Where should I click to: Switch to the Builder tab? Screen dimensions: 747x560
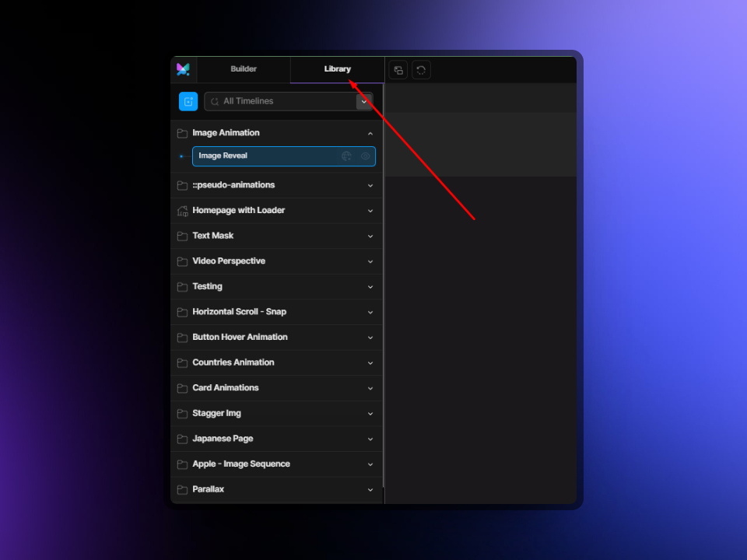pyautogui.click(x=244, y=69)
